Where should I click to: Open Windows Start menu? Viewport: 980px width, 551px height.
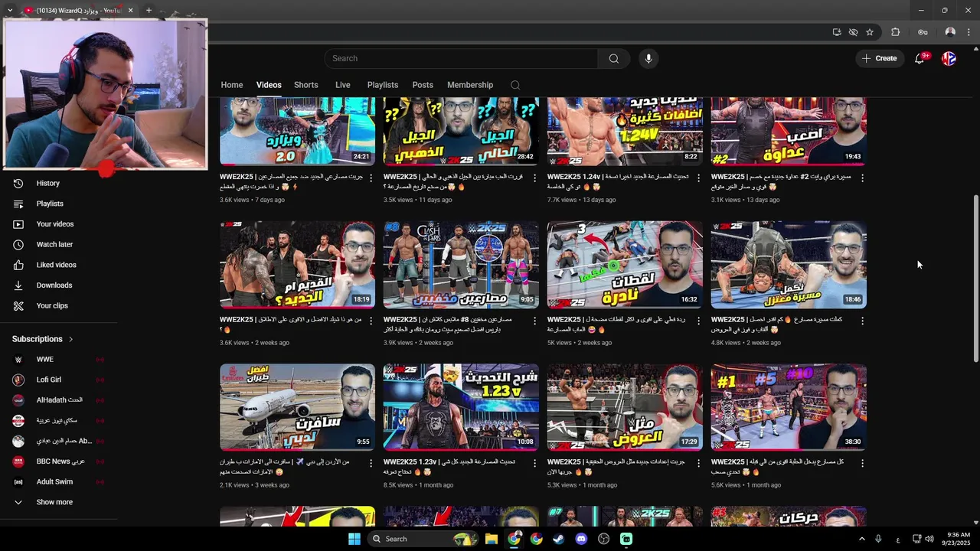pos(354,539)
